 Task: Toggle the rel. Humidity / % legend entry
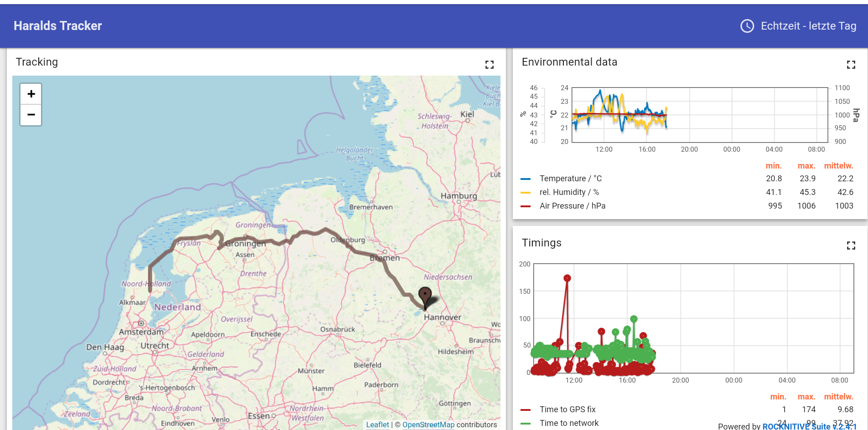point(569,192)
